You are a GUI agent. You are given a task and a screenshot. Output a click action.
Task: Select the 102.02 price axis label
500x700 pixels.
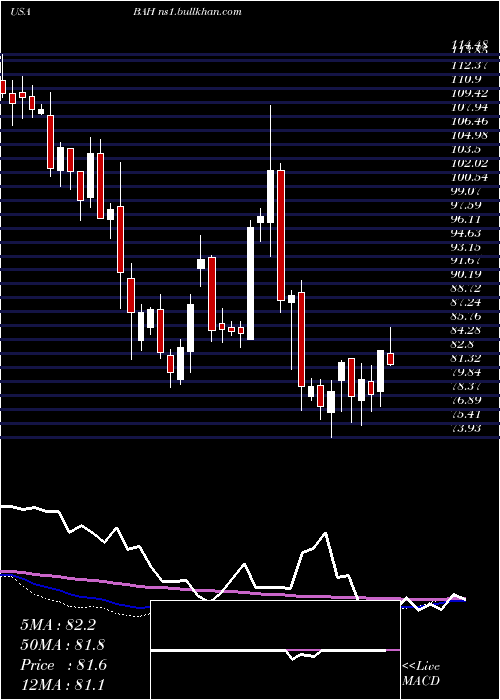tap(470, 163)
